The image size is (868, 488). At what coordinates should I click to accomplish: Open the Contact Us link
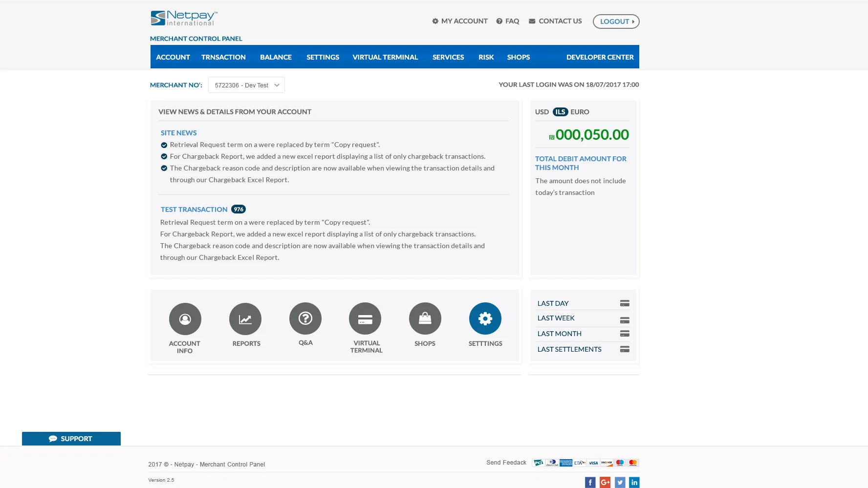[555, 21]
